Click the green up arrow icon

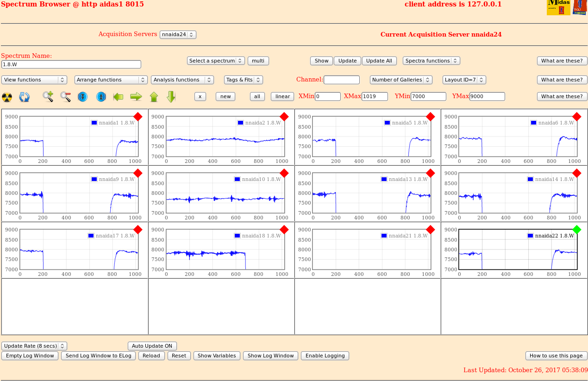pyautogui.click(x=154, y=97)
